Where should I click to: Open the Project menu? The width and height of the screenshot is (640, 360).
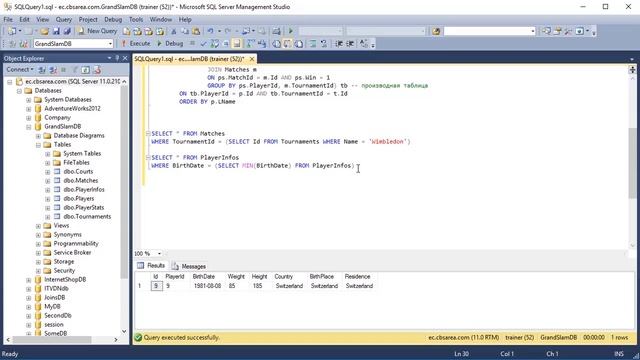88,19
